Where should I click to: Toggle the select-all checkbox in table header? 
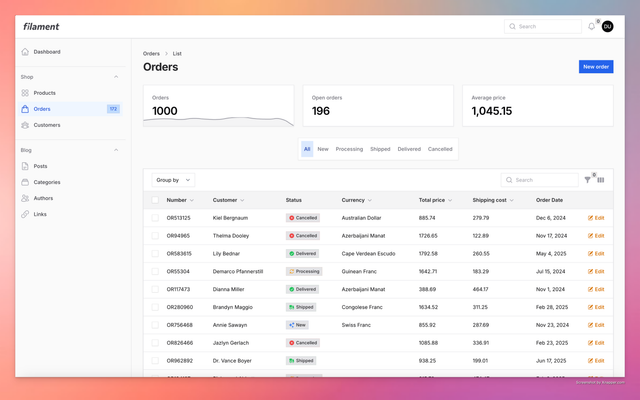pos(155,200)
